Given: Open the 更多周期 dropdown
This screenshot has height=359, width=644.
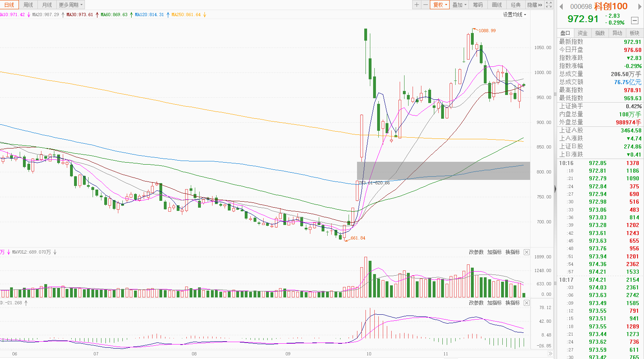Looking at the screenshot, I should pyautogui.click(x=70, y=5).
